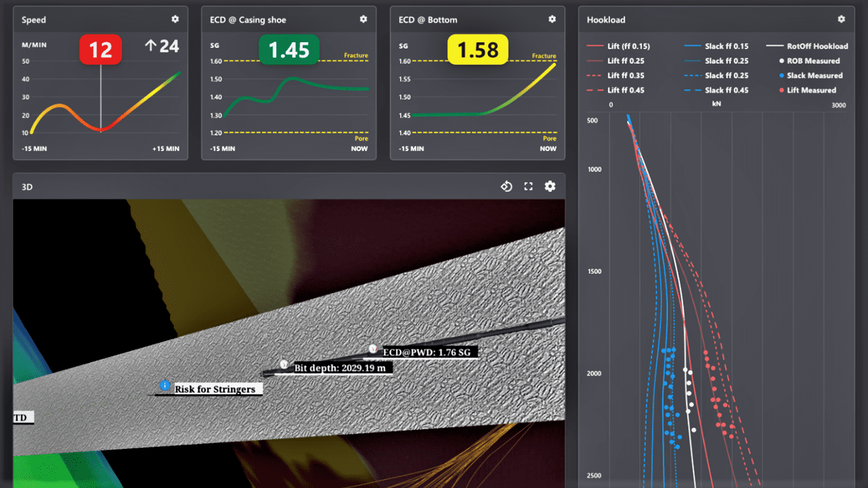Image resolution: width=868 pixels, height=488 pixels.
Task: Click marker icon beside Bit depth label
Action: pos(284,364)
